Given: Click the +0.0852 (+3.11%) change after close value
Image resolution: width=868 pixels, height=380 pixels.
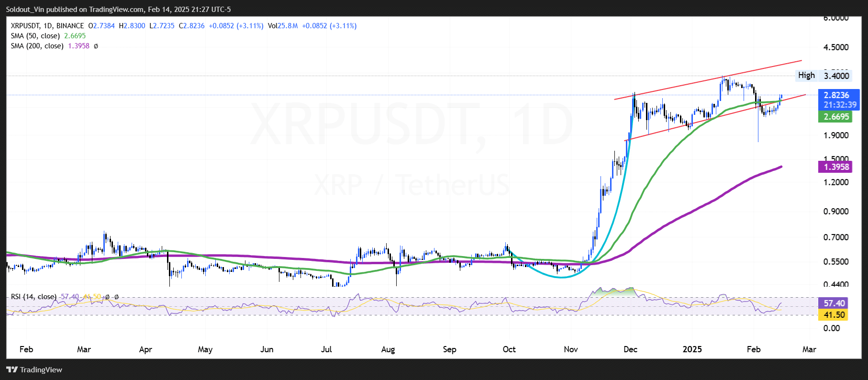Looking at the screenshot, I should 236,26.
